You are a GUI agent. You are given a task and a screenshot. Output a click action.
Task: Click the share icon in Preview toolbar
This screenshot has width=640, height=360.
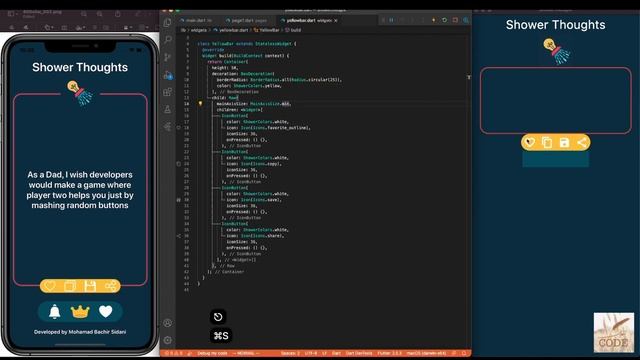coord(118,13)
